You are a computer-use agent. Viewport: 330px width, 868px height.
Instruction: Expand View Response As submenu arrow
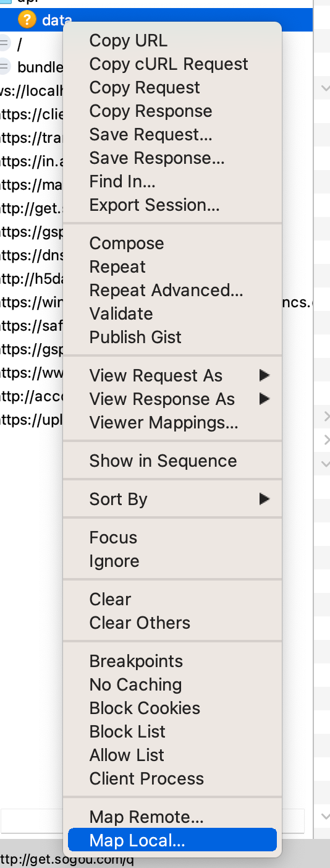tap(264, 399)
